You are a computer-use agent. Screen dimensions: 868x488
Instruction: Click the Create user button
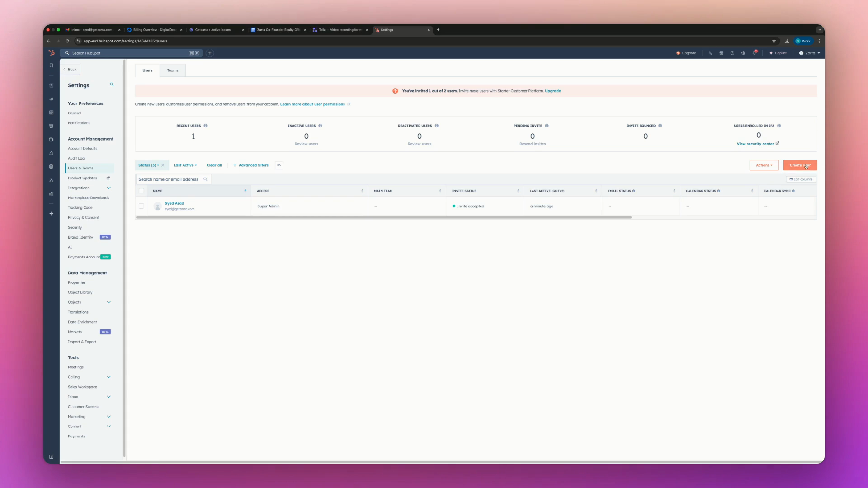pos(800,165)
